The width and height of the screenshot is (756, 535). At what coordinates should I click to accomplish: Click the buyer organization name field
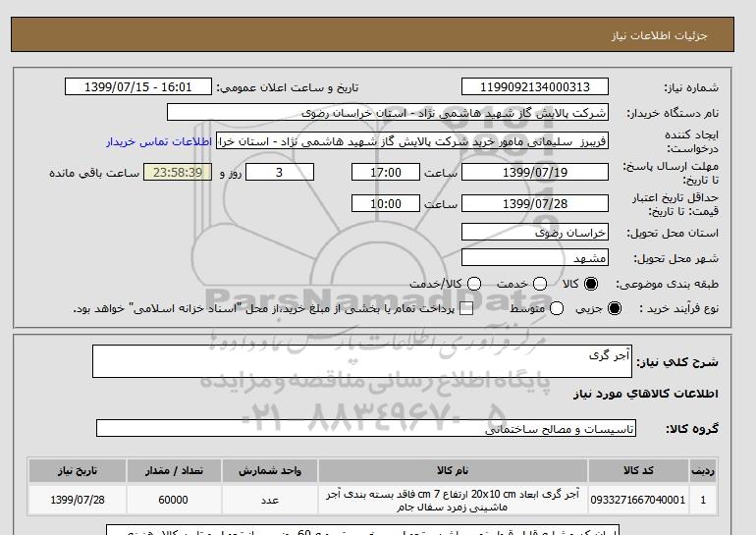click(x=388, y=113)
